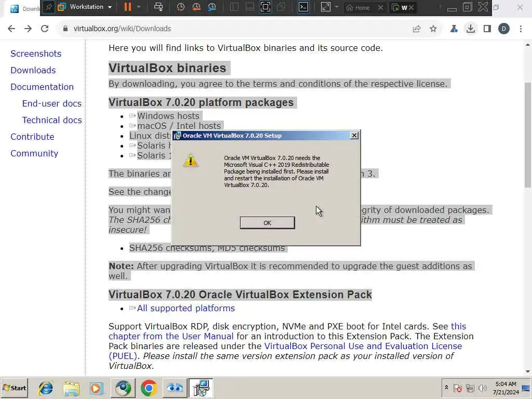The height and width of the screenshot is (399, 532).
Task: Show hidden system tray icons
Action: click(446, 388)
